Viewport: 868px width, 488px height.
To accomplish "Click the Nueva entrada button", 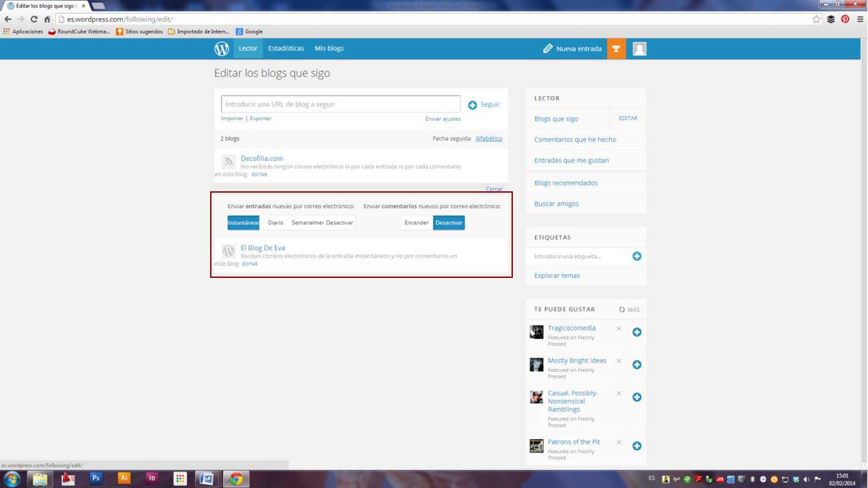I will tap(573, 48).
